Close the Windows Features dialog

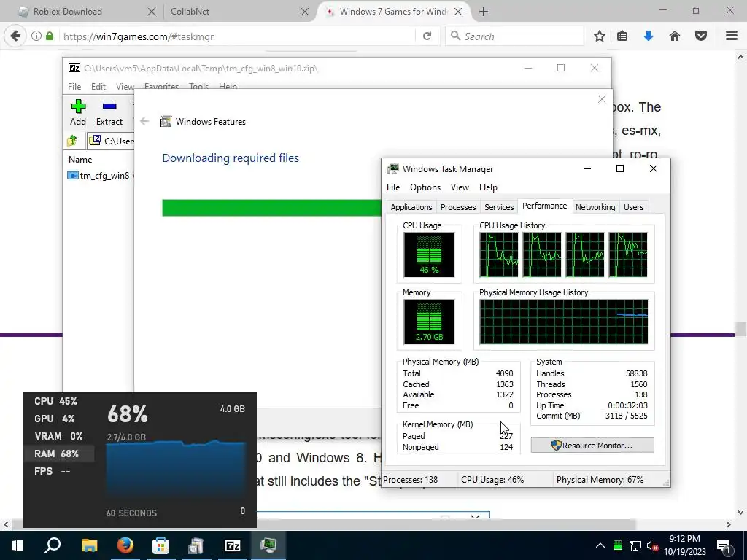tap(602, 99)
